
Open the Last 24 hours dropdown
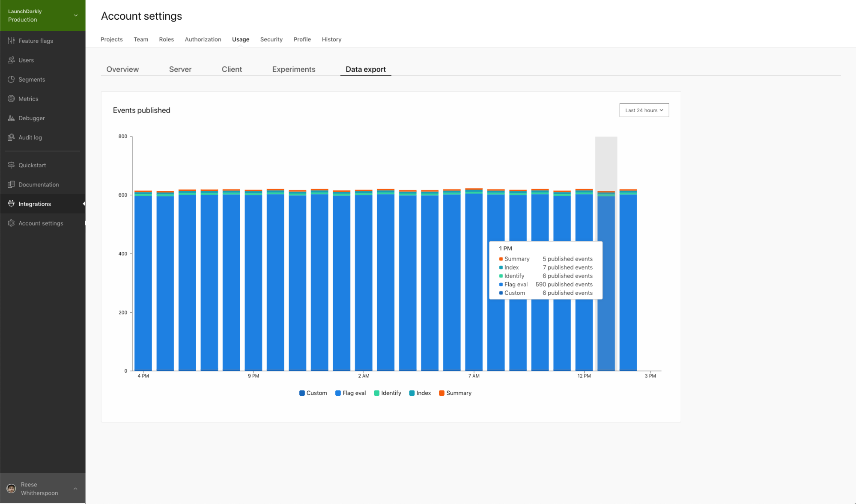(644, 110)
